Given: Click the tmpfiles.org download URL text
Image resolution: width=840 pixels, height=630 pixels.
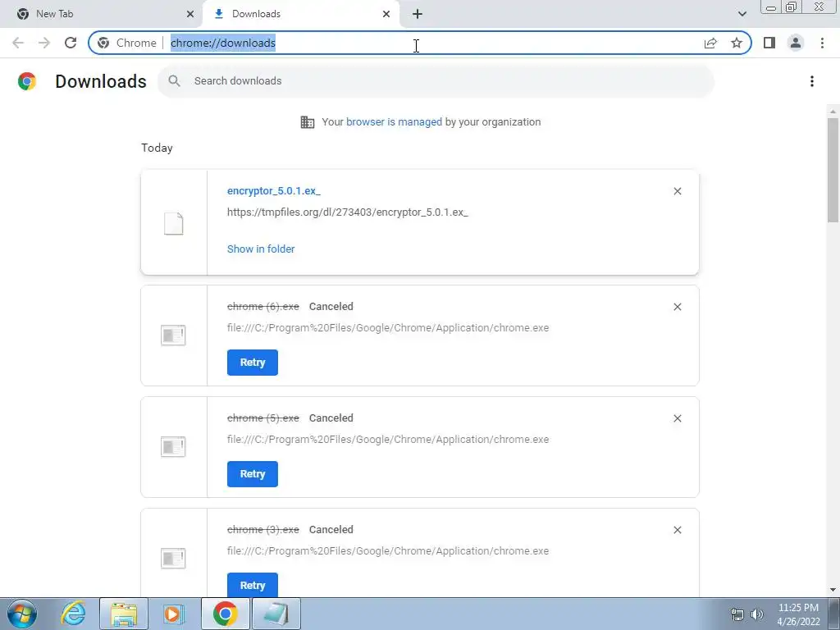Looking at the screenshot, I should (348, 212).
